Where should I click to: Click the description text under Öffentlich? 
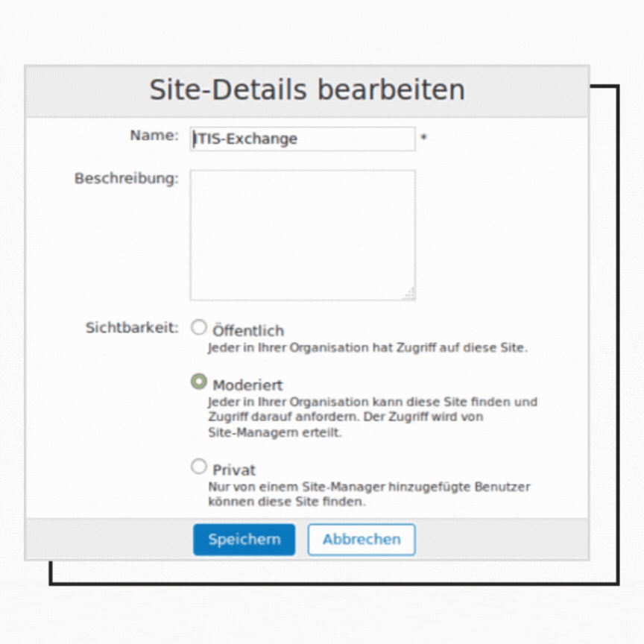(367, 347)
